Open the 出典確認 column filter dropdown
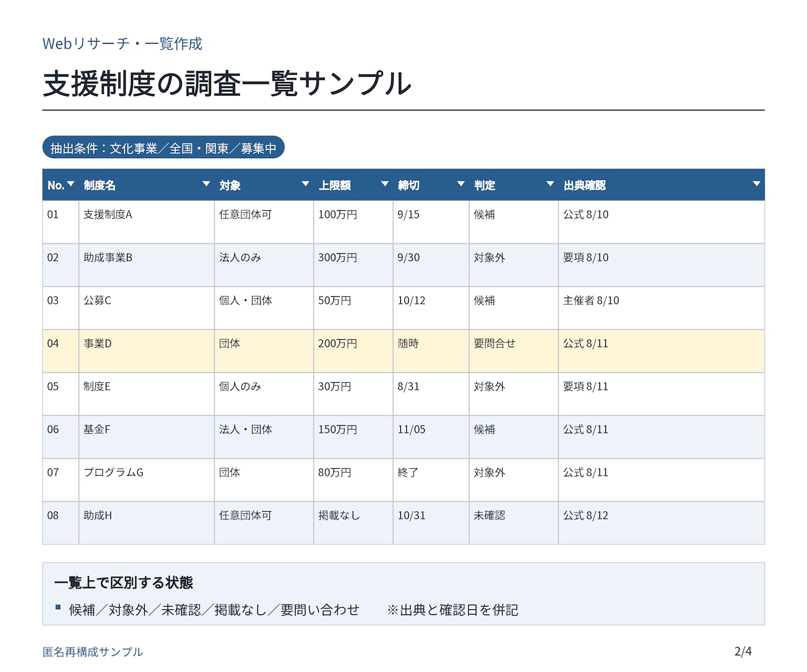807x672 pixels. click(757, 185)
